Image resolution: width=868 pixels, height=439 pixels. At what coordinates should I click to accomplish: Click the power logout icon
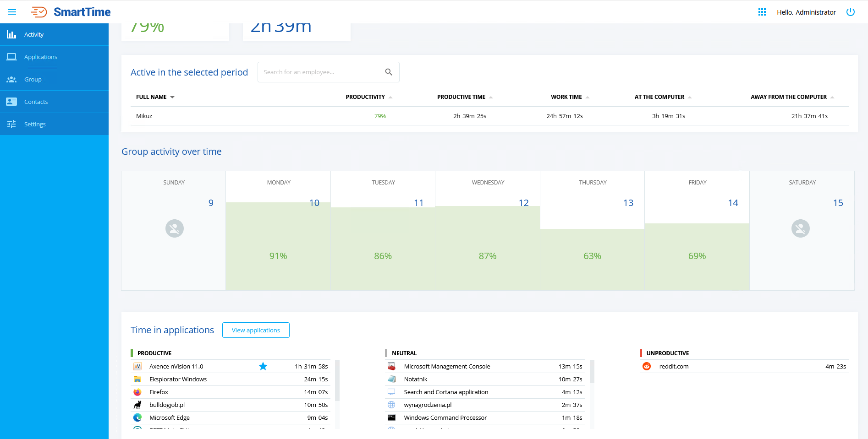click(x=850, y=12)
